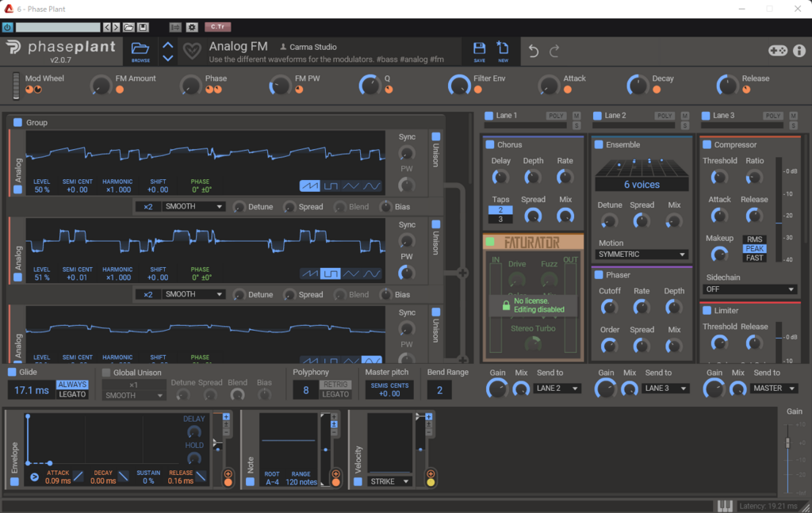The height and width of the screenshot is (513, 812).
Task: Click Velocity modulator yellow output connector
Action: click(431, 482)
